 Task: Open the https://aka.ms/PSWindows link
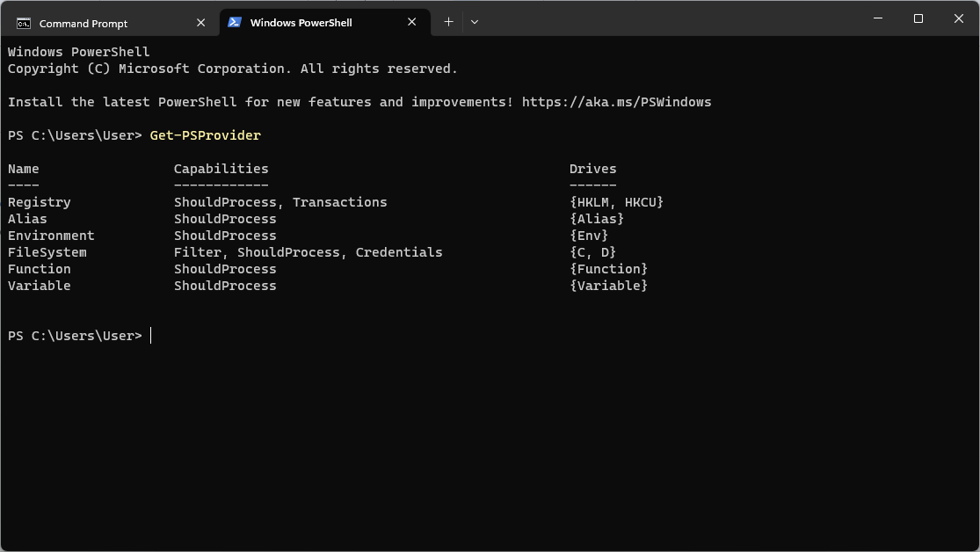[x=616, y=102]
